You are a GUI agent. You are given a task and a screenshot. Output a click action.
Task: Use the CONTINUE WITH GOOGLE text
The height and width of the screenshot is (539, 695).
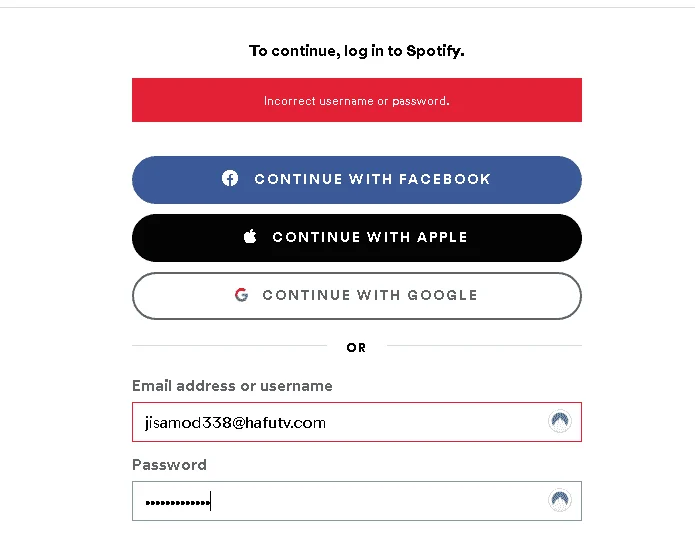[370, 295]
